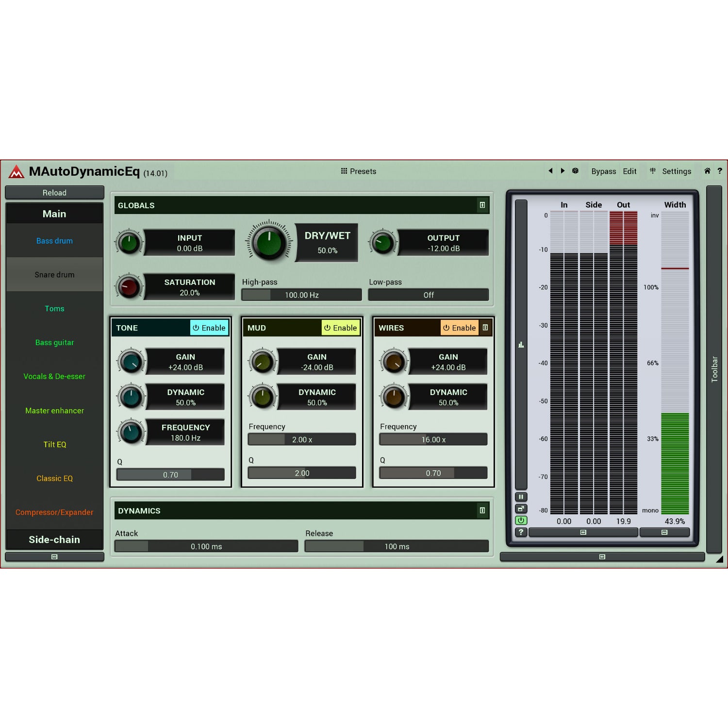This screenshot has height=728, width=728.
Task: Go to next preset arrow
Action: click(x=563, y=171)
